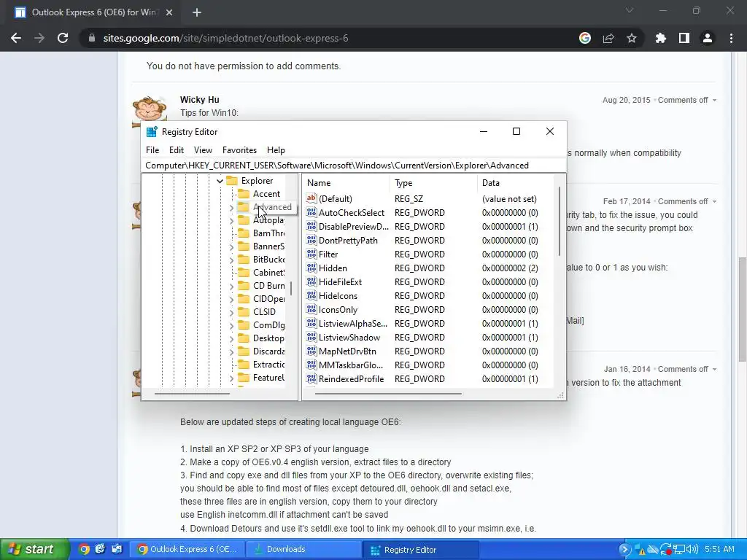This screenshot has width=747, height=560.
Task: Show hidden system tray icons arrow
Action: pyautogui.click(x=624, y=550)
